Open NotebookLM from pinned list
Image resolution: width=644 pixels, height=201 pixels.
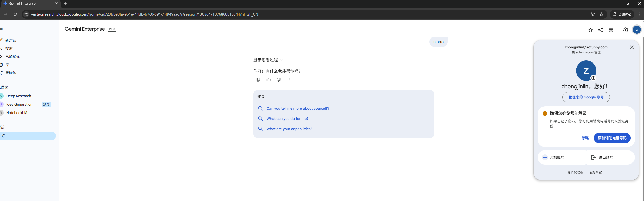(x=17, y=113)
